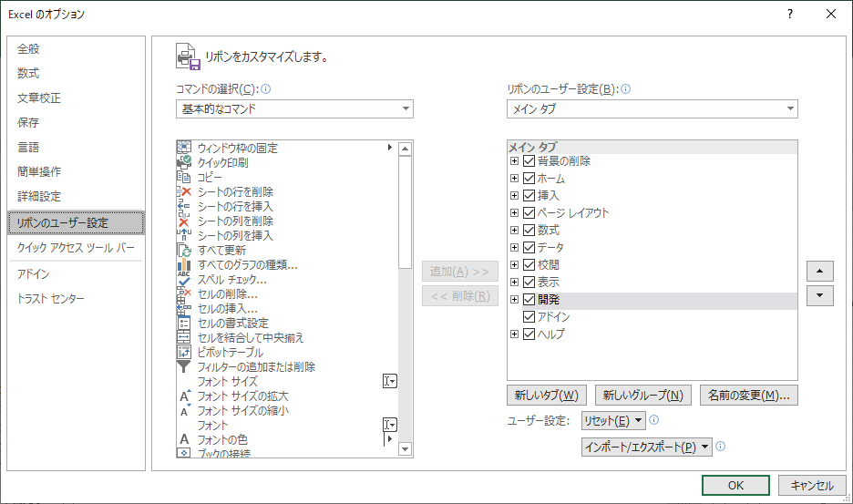Select the セルの削除 icon
The width and height of the screenshot is (853, 504).
(x=184, y=293)
